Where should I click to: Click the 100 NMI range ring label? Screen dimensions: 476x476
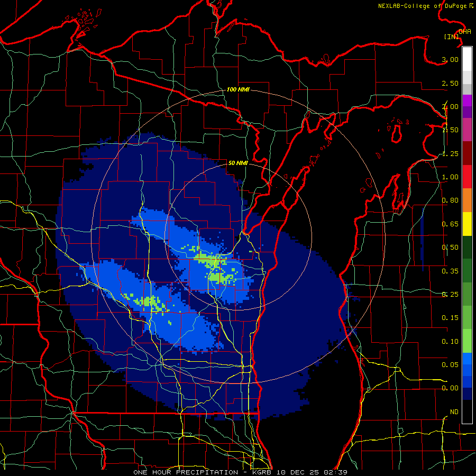coord(238,89)
